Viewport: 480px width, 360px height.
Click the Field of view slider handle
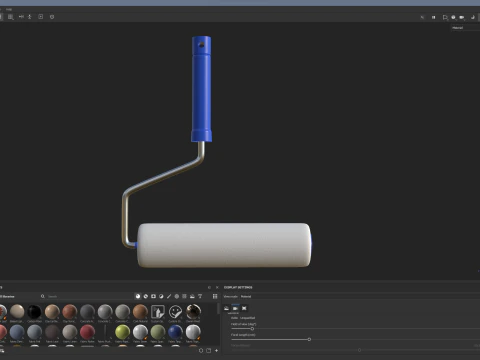coord(252,329)
